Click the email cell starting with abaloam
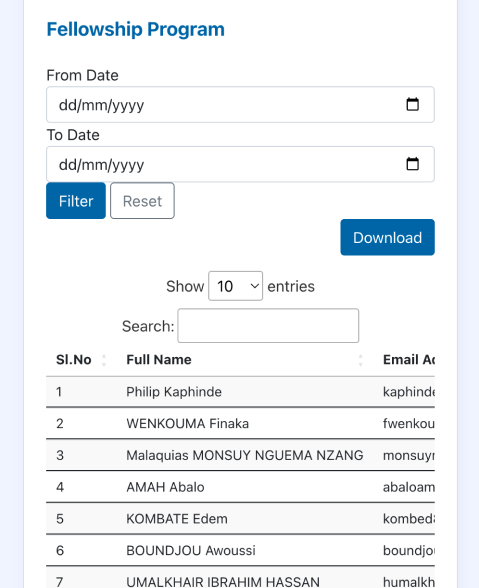Viewport: 479px width, 588px height. pos(408,487)
